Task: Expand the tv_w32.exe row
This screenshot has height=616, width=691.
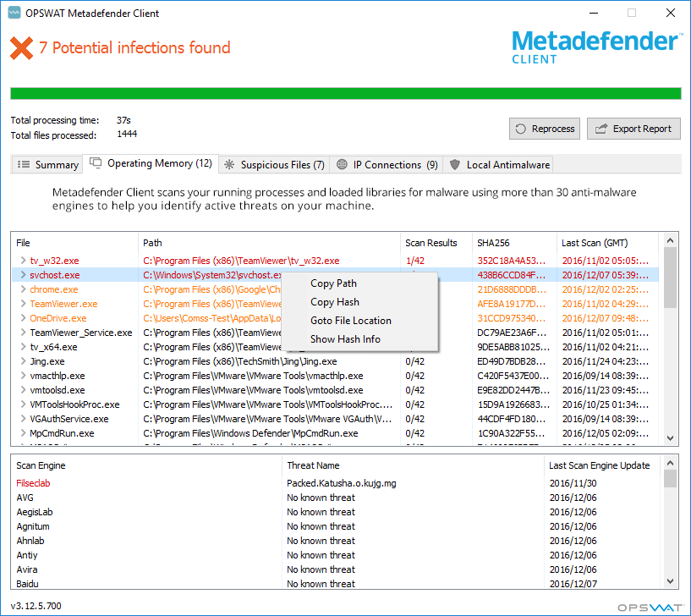Action: pyautogui.click(x=23, y=261)
